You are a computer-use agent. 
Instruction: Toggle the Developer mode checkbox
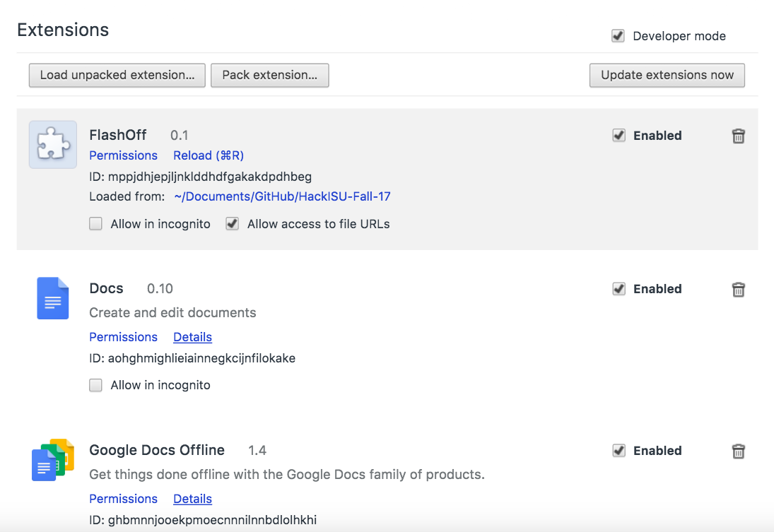[618, 36]
